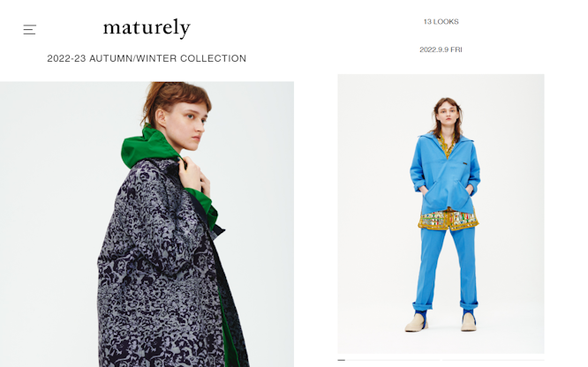
Task: Click the beige shoes in look image
Action: tap(441, 322)
